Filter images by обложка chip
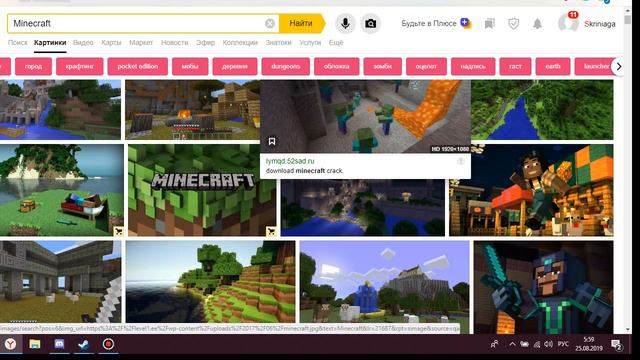The width and height of the screenshot is (640, 360). pyautogui.click(x=336, y=67)
